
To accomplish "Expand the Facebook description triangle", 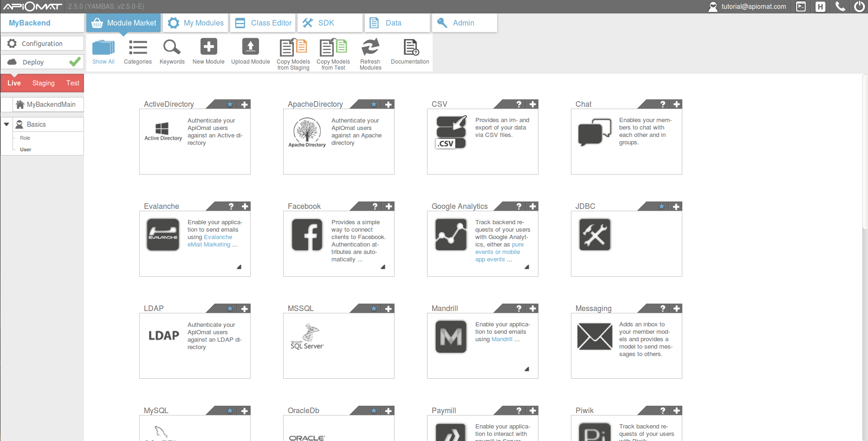I will [383, 267].
